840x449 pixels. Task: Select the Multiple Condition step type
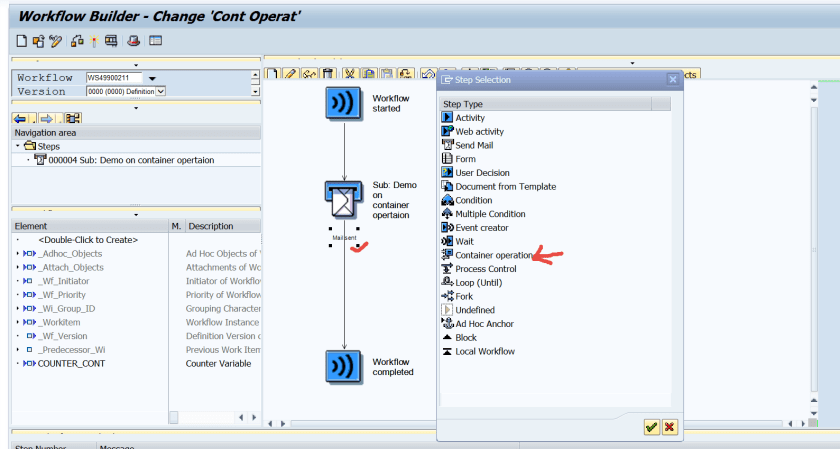(490, 214)
